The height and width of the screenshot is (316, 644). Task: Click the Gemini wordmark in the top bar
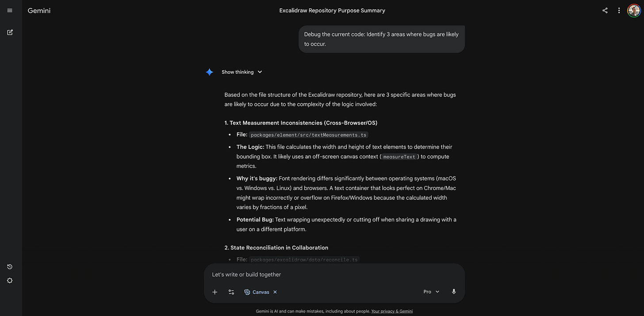click(39, 10)
